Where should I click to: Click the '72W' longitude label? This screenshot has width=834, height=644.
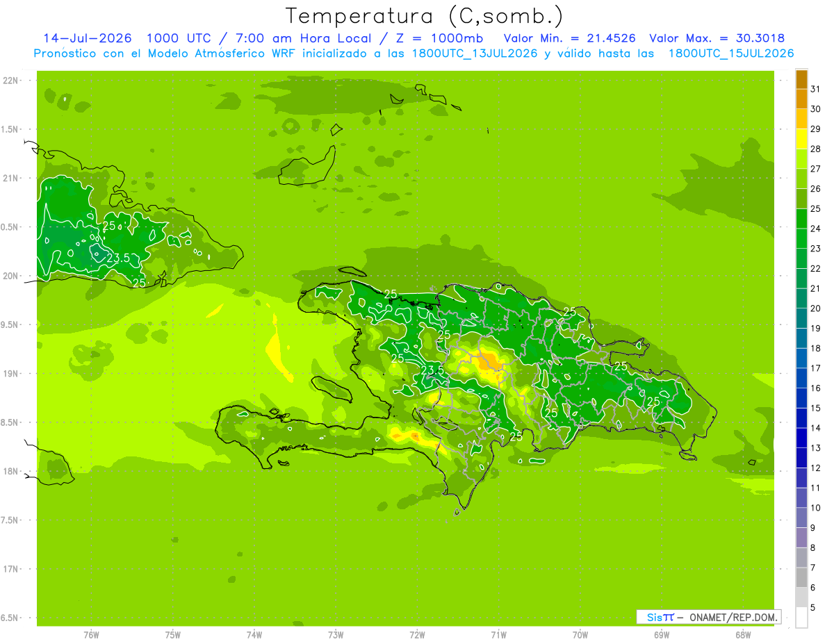[417, 635]
